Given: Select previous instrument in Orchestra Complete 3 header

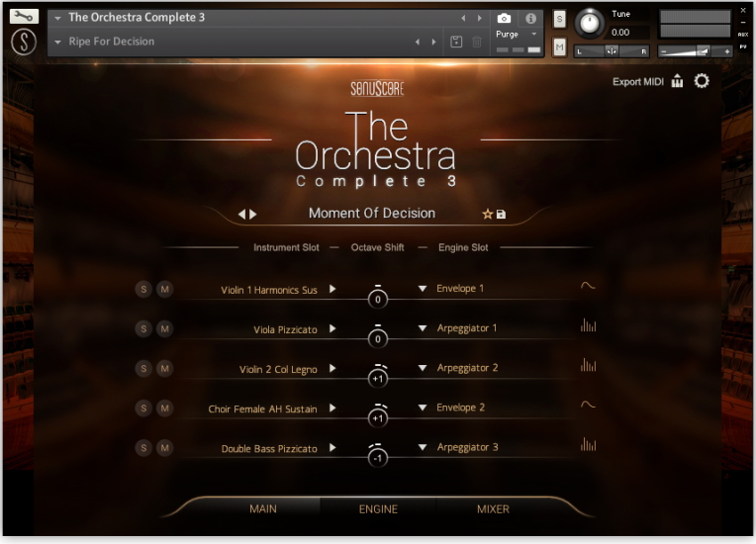Looking at the screenshot, I should click(x=463, y=19).
